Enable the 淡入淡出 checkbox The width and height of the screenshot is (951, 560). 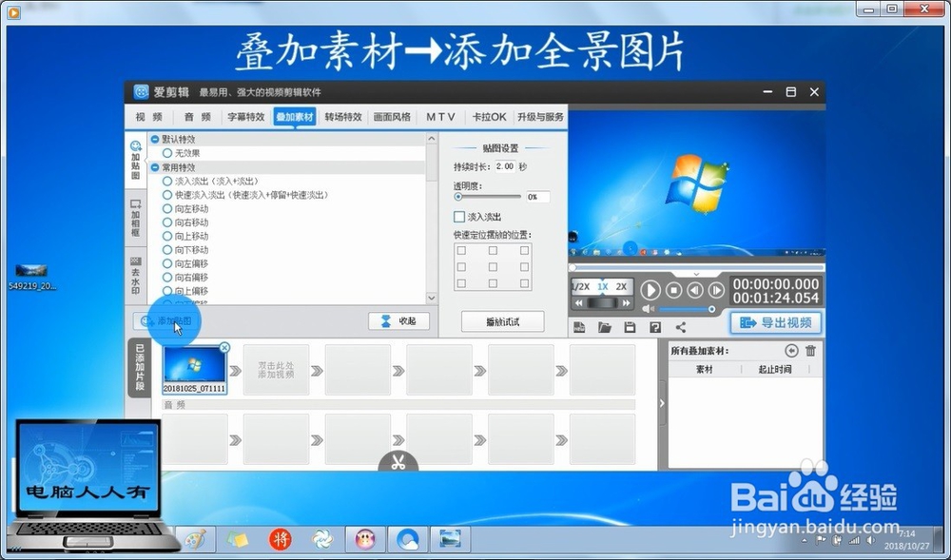click(459, 217)
